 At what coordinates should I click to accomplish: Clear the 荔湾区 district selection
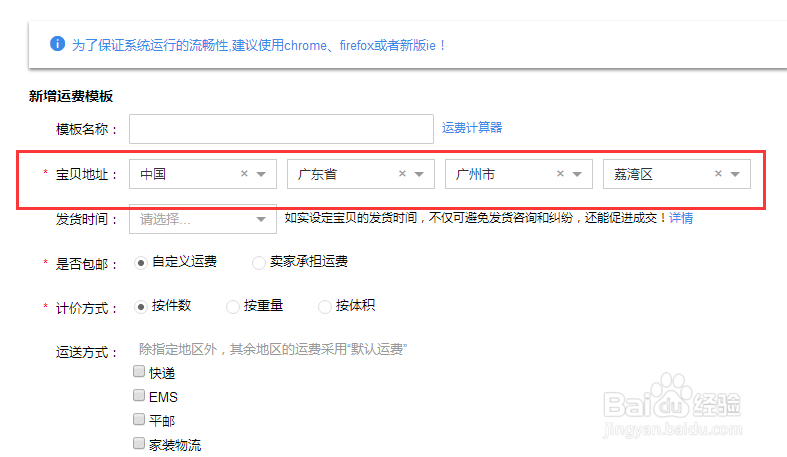[718, 174]
